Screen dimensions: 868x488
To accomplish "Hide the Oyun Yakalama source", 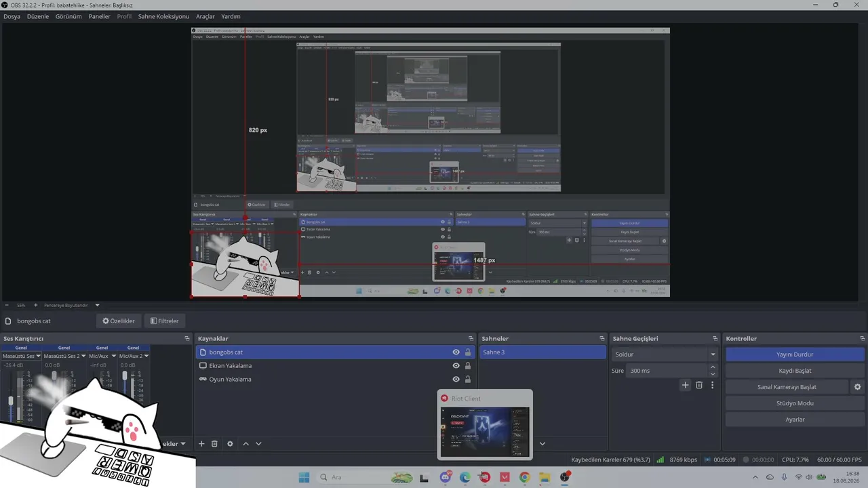I will coord(456,380).
